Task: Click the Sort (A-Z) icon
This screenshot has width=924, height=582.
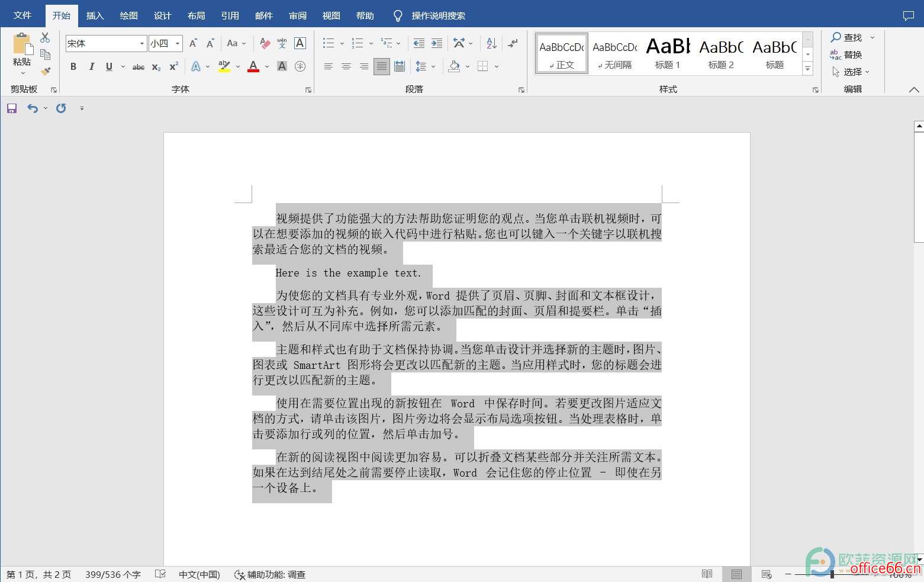Action: point(491,43)
